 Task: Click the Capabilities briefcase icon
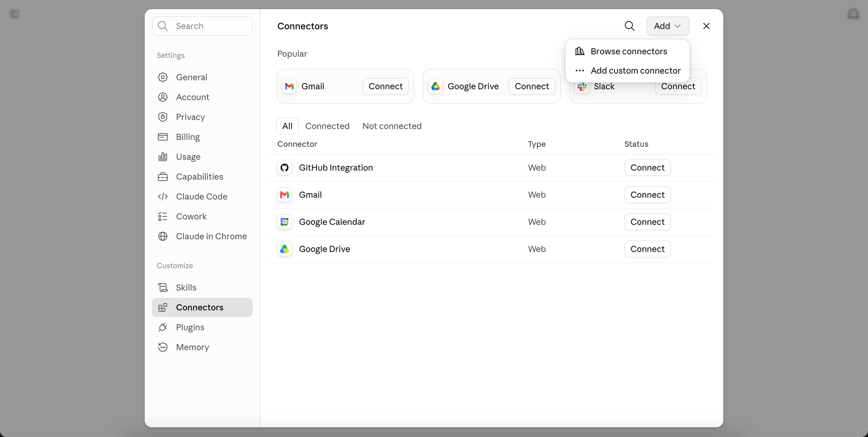(163, 177)
